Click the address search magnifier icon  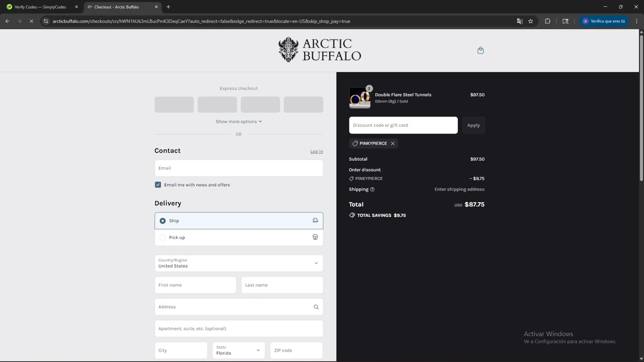pyautogui.click(x=316, y=307)
